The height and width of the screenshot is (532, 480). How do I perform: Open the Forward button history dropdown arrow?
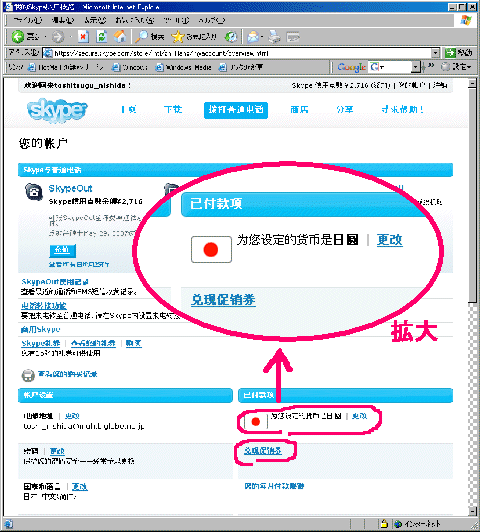pyautogui.click(x=71, y=37)
